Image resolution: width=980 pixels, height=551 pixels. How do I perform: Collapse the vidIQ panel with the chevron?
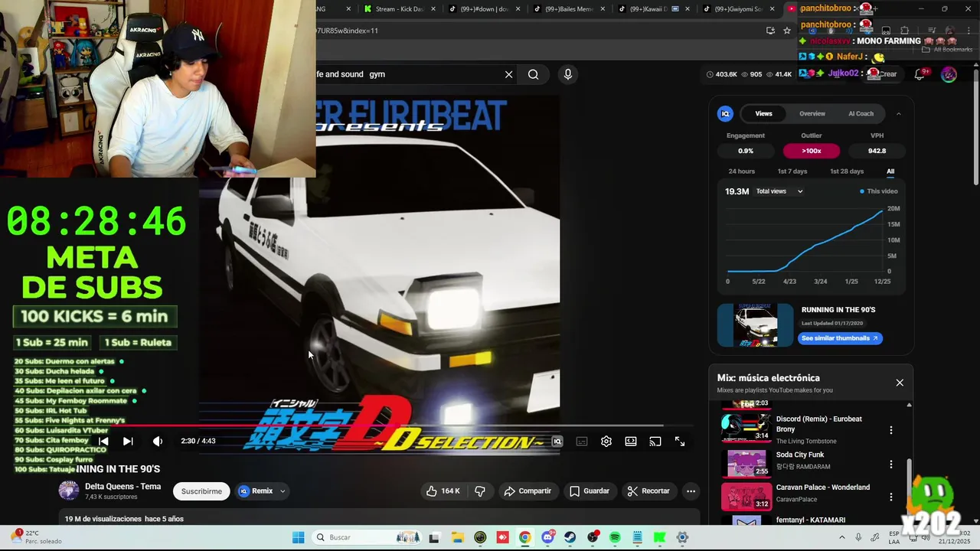click(898, 114)
